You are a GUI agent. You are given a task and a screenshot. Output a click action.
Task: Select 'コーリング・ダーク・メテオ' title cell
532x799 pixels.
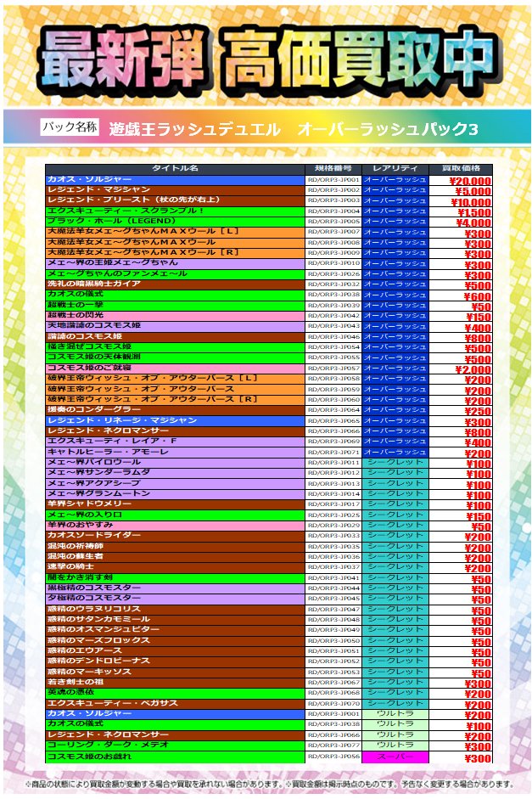[175, 746]
